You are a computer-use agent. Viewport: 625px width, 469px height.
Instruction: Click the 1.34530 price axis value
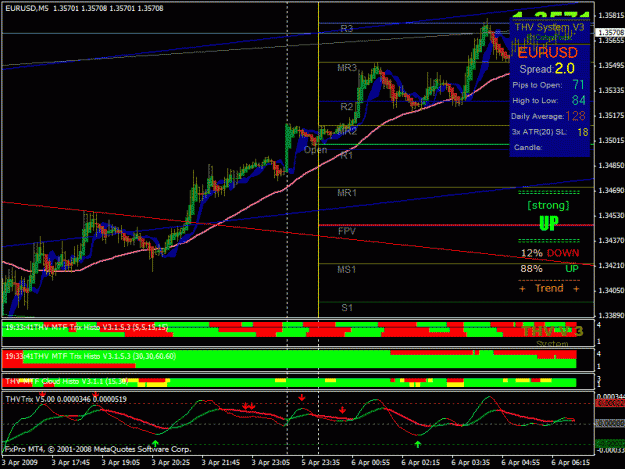point(611,216)
